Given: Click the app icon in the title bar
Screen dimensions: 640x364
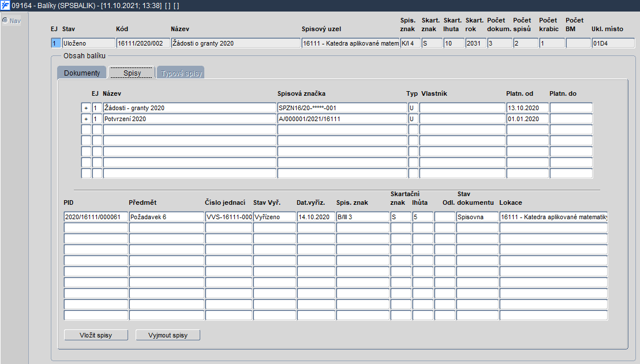Looking at the screenshot, I should [5, 5].
